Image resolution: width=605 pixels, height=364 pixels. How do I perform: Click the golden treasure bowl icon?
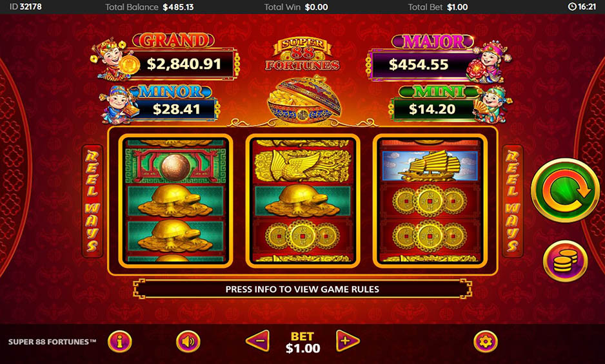(x=303, y=99)
